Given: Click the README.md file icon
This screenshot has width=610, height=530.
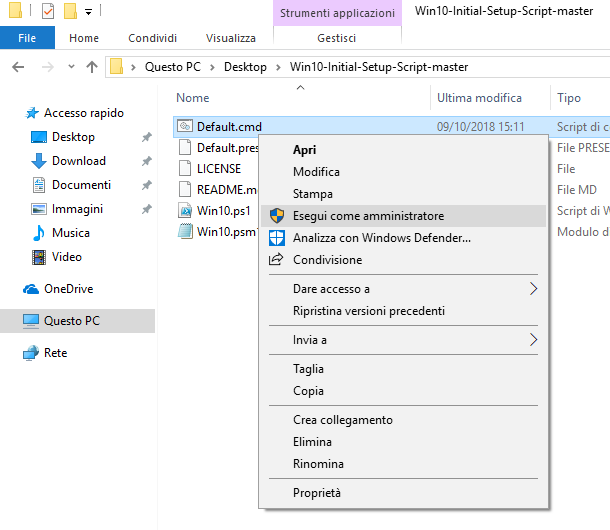Looking at the screenshot, I should pos(185,190).
